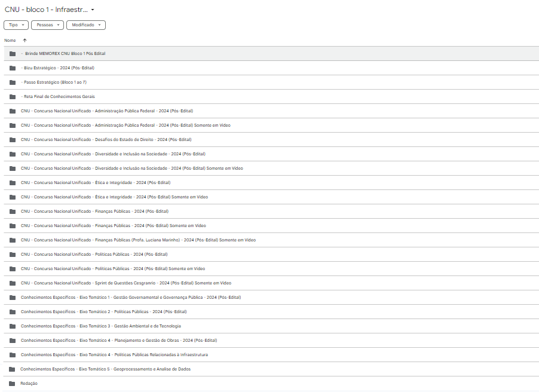Click folder icon of Reta Final row
The height and width of the screenshot is (392, 539).
point(13,97)
